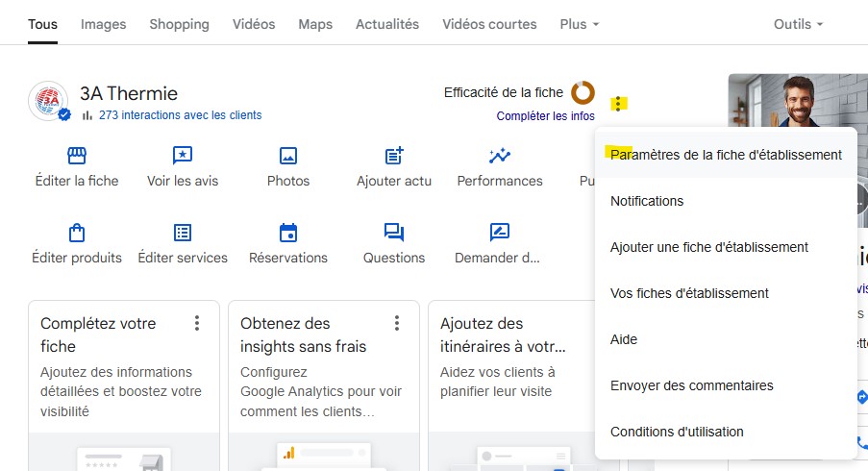This screenshot has width=868, height=471.
Task: Click 273 interactions avec les clients link
Action: coord(181,115)
